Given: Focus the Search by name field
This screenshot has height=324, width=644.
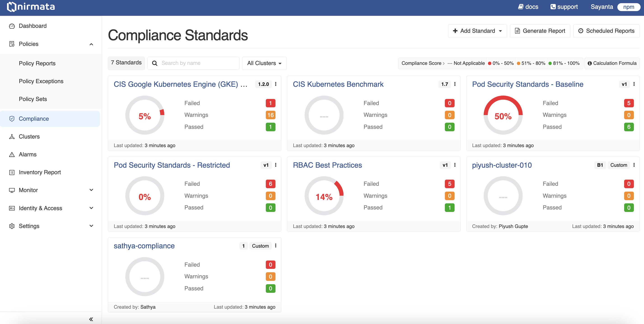Looking at the screenshot, I should click(193, 63).
